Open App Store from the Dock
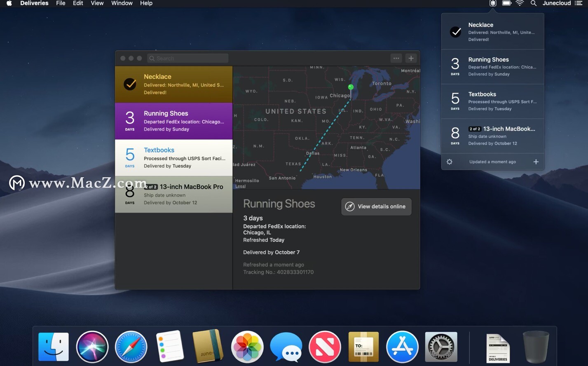This screenshot has height=366, width=588. [x=402, y=347]
